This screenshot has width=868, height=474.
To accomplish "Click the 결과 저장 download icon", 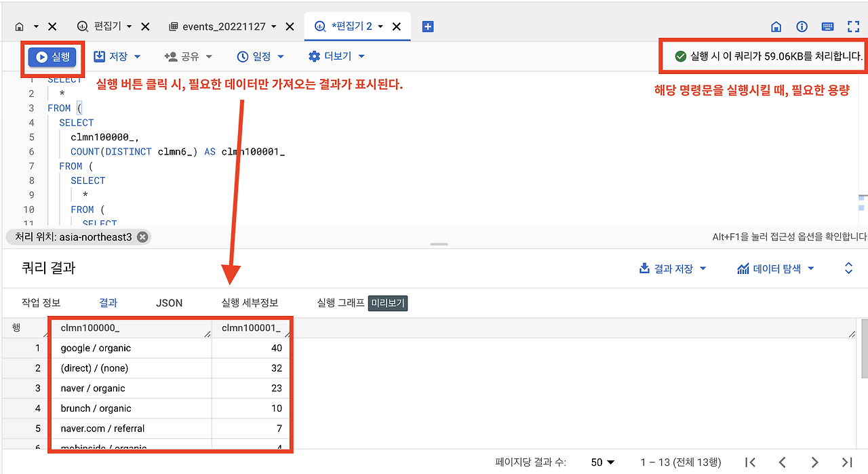I will [644, 268].
